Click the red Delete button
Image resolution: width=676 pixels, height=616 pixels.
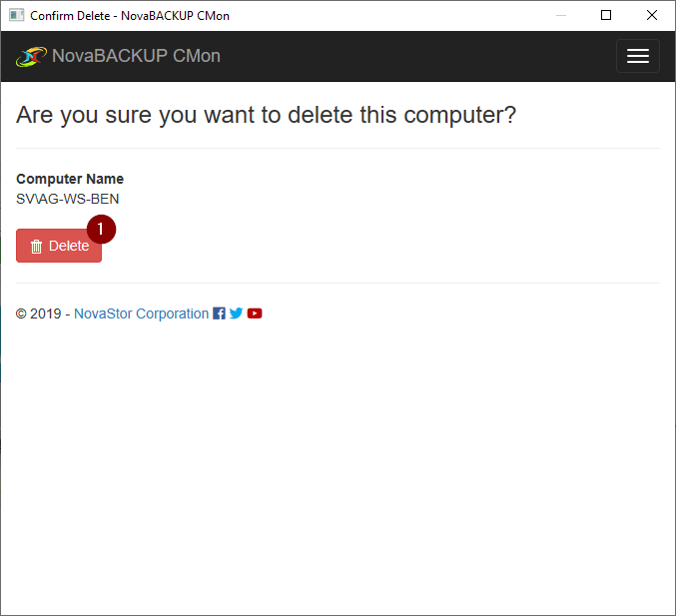tap(59, 246)
